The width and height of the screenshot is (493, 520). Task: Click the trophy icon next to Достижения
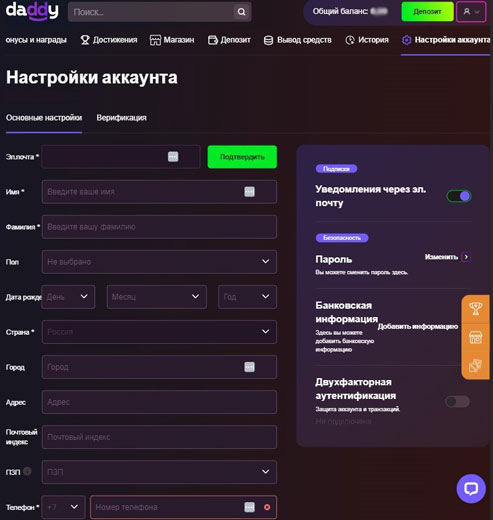click(85, 40)
